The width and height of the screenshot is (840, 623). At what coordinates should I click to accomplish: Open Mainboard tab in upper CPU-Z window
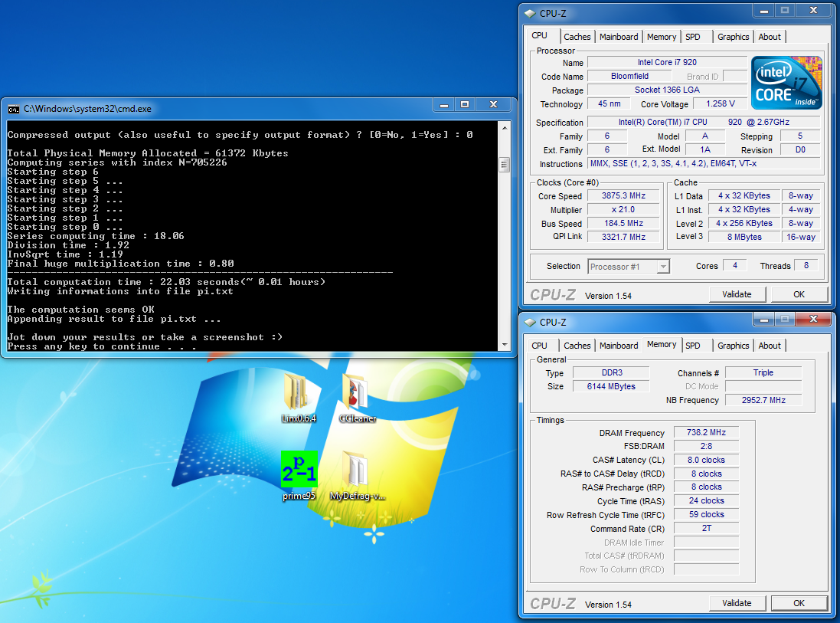(x=619, y=37)
